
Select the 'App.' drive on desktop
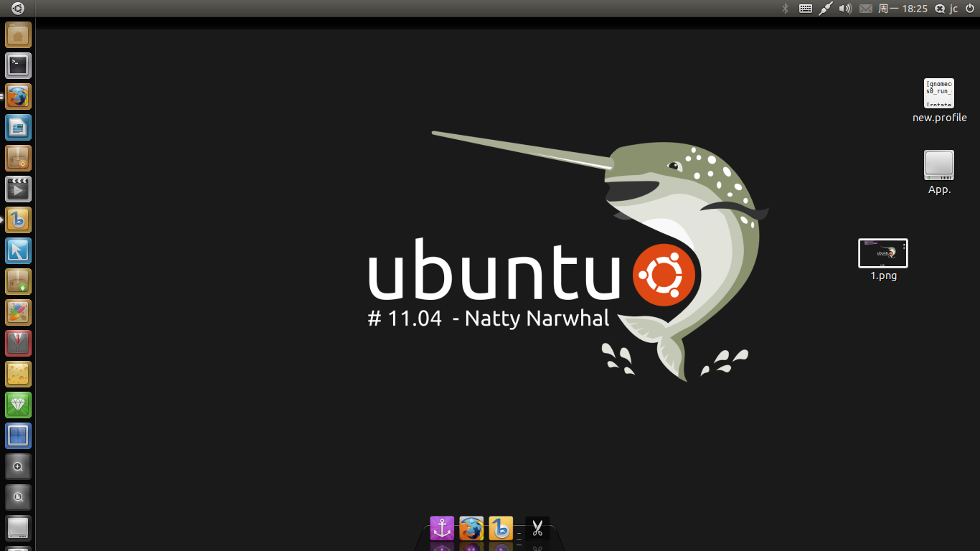[939, 172]
